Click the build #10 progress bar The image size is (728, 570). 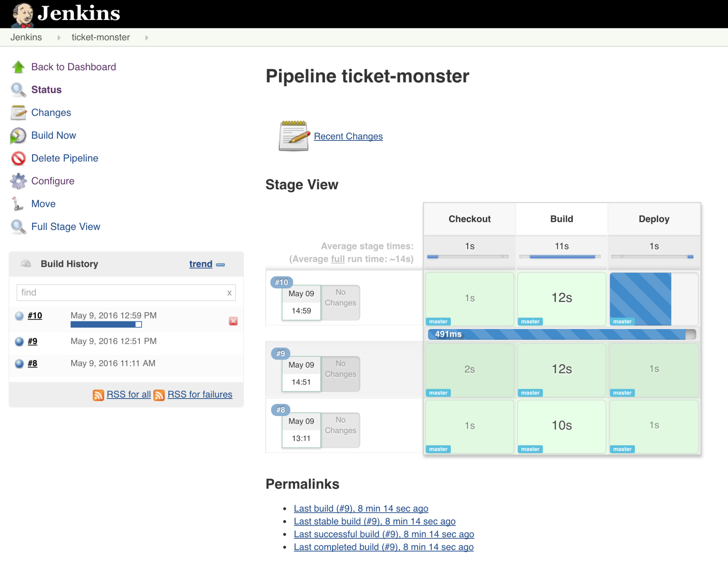coord(106,324)
